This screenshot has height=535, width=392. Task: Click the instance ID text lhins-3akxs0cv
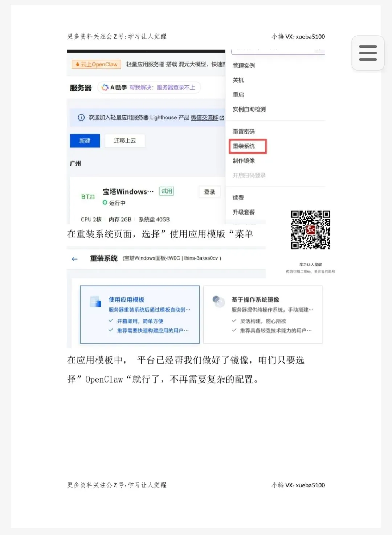(x=201, y=258)
